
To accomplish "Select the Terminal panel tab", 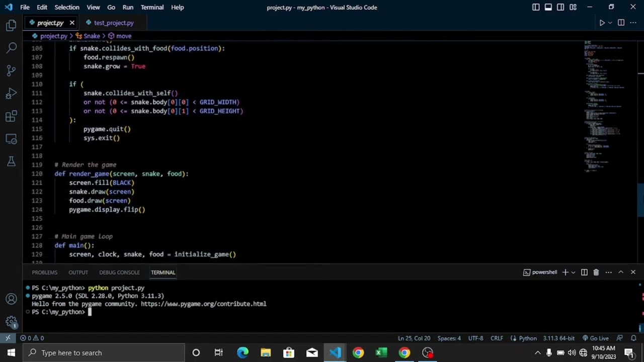I will [x=163, y=272].
